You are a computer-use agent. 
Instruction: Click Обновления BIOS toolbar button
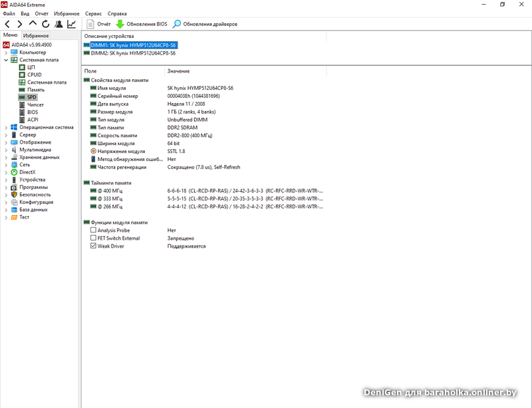(x=142, y=24)
